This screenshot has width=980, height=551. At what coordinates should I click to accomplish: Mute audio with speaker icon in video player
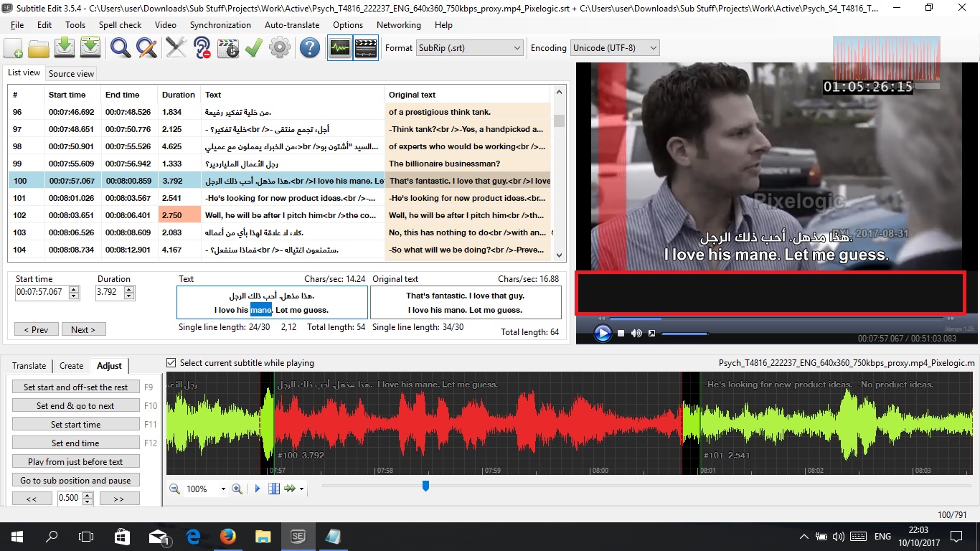point(636,333)
